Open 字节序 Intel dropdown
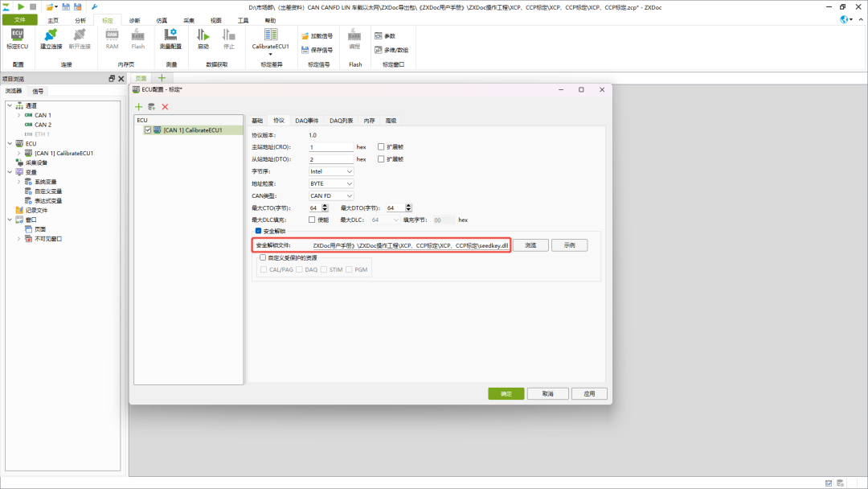The image size is (868, 489). click(331, 171)
